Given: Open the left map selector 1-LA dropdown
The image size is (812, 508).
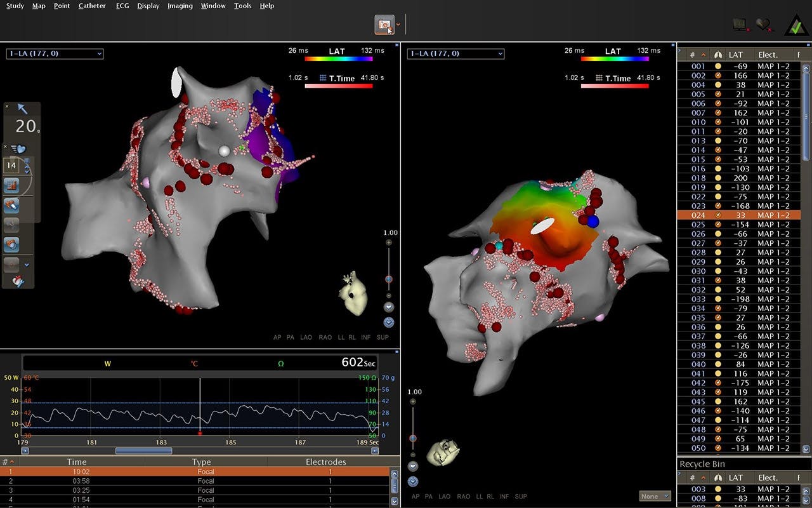Looking at the screenshot, I should [55, 54].
